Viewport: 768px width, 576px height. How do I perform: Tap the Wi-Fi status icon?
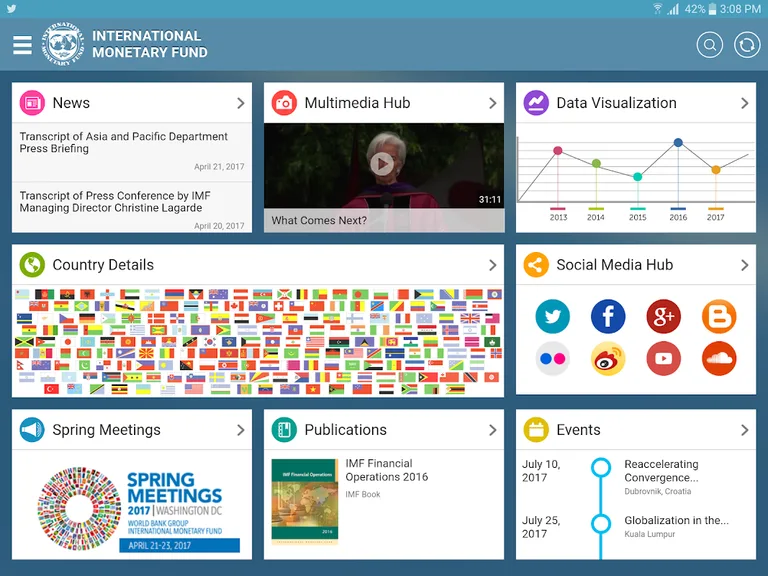coord(658,8)
